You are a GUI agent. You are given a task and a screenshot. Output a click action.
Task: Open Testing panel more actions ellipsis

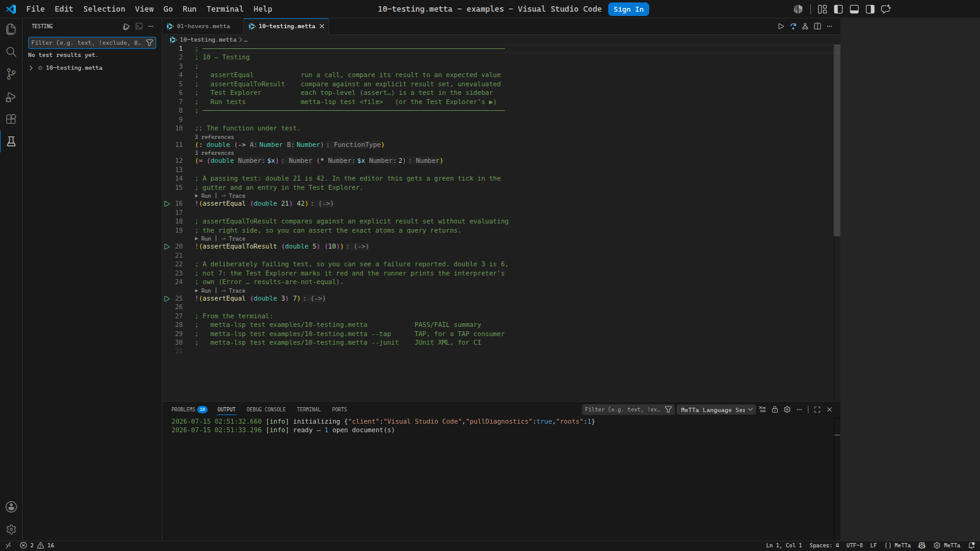pos(151,26)
